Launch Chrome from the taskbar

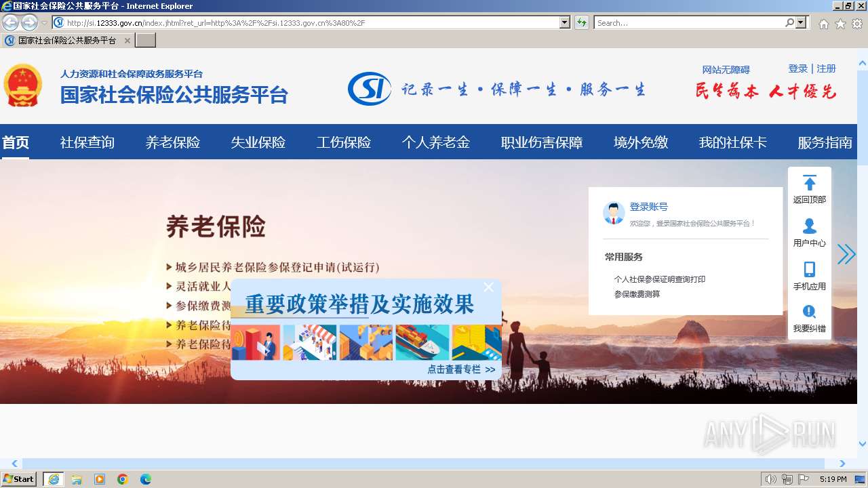coord(123,479)
